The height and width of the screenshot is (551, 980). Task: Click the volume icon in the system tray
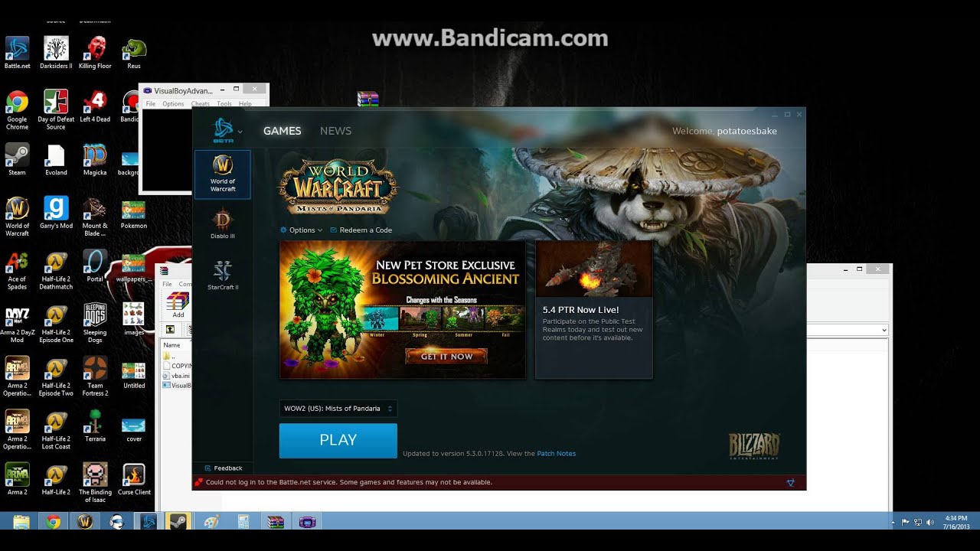click(x=930, y=522)
